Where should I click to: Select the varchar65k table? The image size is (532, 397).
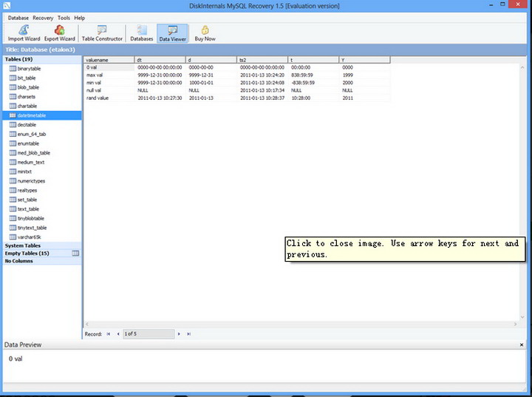point(29,237)
